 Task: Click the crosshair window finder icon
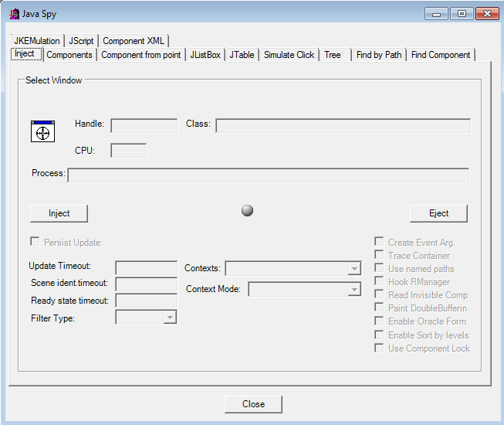(x=42, y=131)
